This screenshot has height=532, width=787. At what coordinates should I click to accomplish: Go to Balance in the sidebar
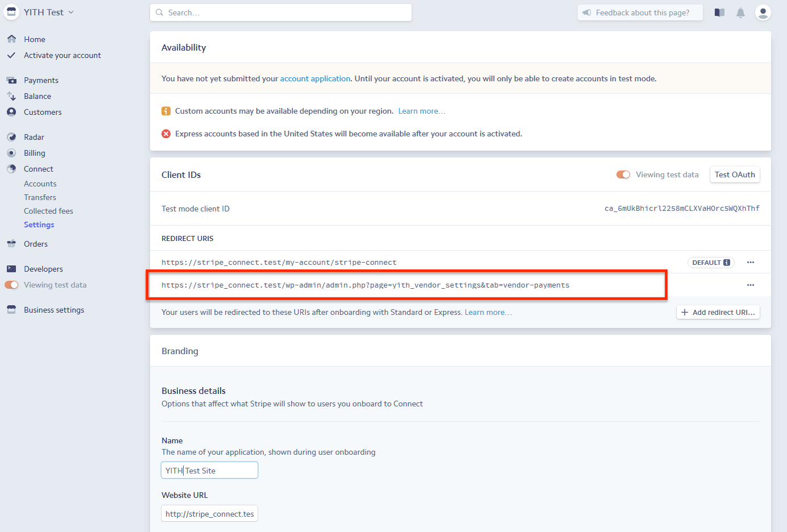click(x=38, y=96)
